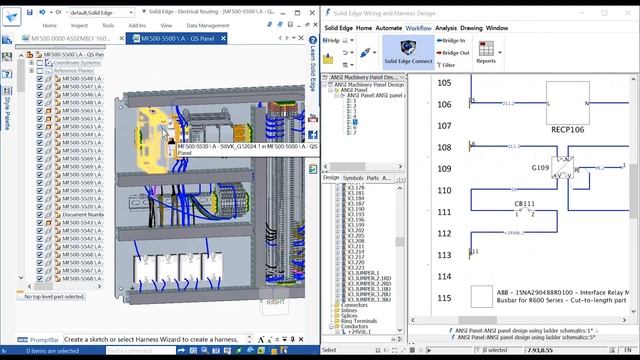Click the arrow icon after command finder
The image size is (640, 360).
point(181,350)
